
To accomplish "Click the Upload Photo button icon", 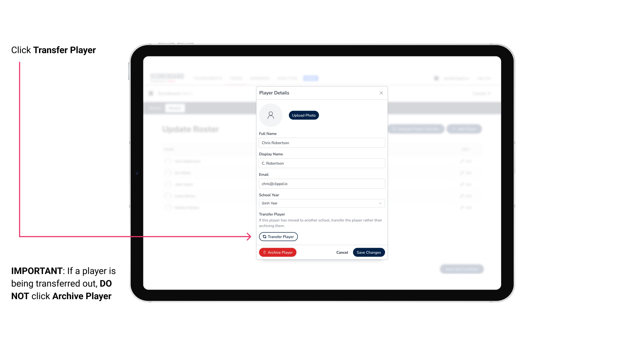I will [304, 115].
